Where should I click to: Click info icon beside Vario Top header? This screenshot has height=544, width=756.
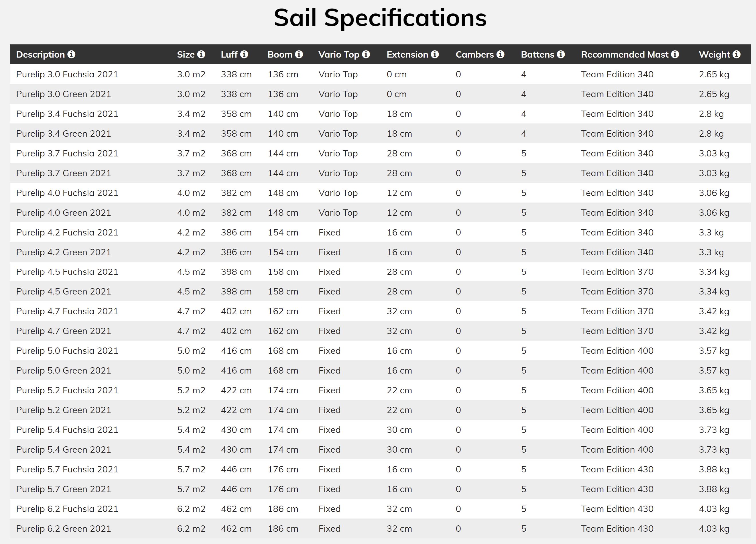coord(366,54)
